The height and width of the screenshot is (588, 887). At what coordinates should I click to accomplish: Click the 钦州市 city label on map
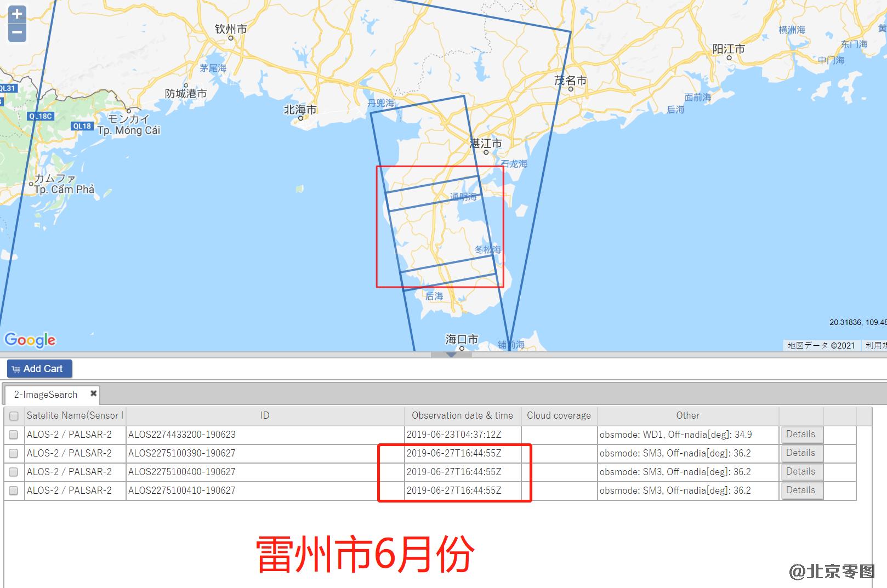click(231, 29)
